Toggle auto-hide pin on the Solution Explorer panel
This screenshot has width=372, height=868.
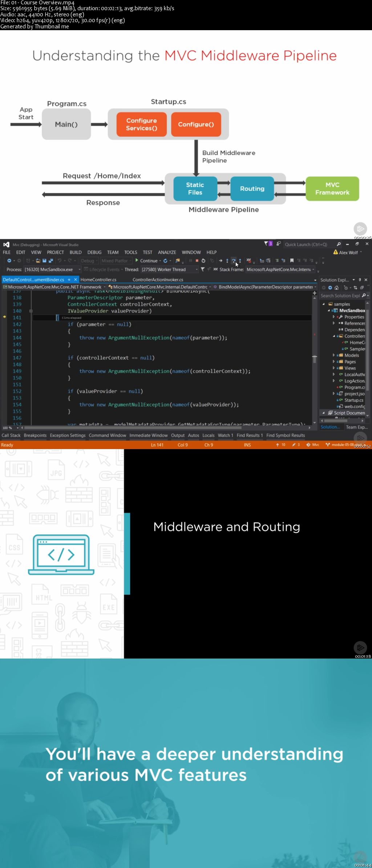point(360,280)
